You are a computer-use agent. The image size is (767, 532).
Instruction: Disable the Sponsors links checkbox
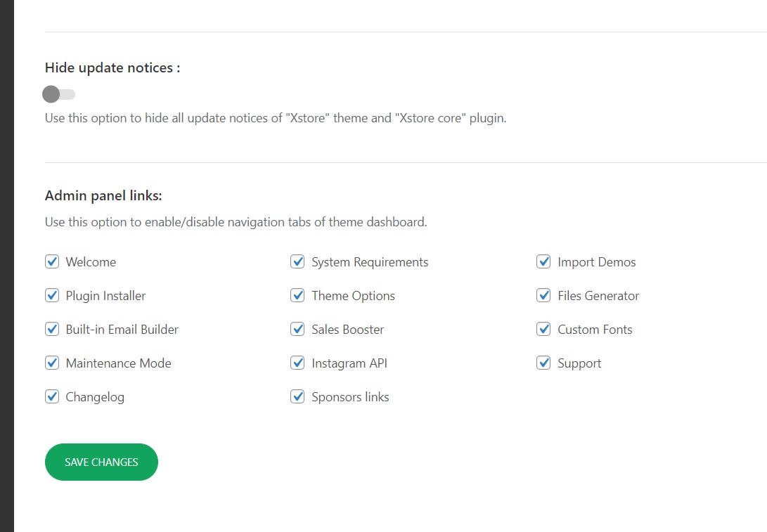297,397
